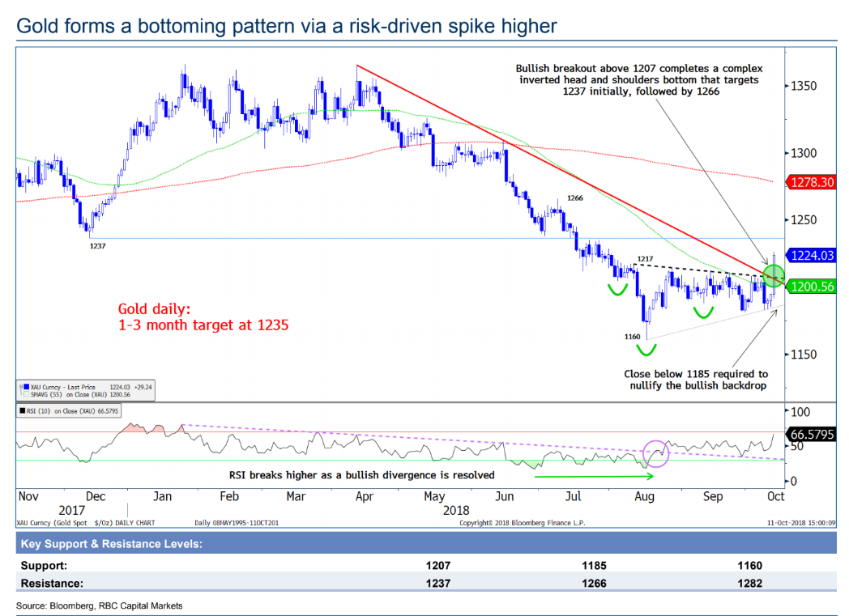849x616 pixels.
Task: Click the green left shoulder arc marker
Action: 621,289
